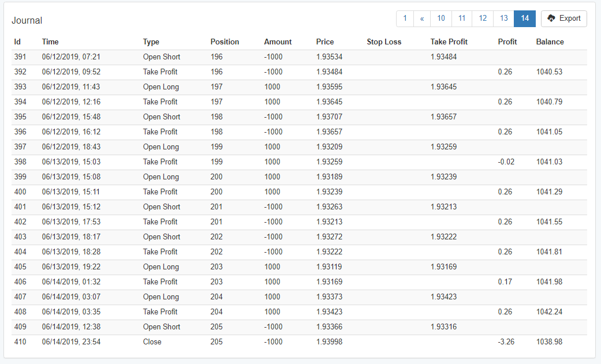
Task: Click time 06/12/2019, 09:52
Action: pyautogui.click(x=71, y=72)
